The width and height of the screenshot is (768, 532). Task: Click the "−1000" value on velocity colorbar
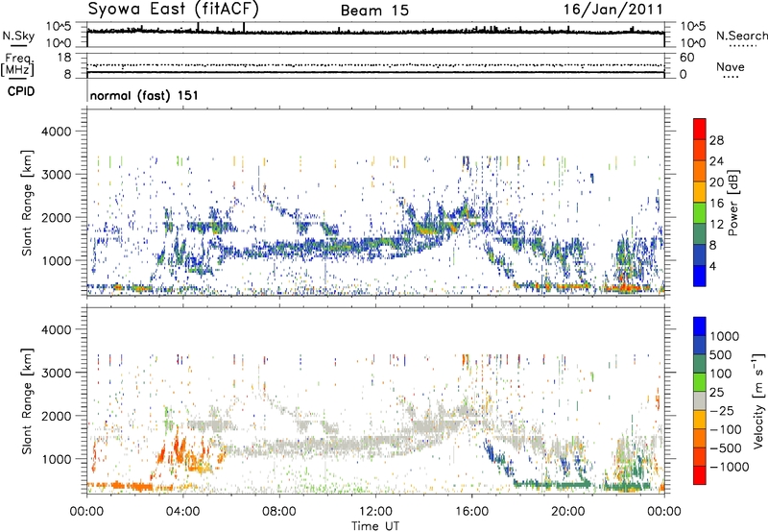tap(729, 467)
